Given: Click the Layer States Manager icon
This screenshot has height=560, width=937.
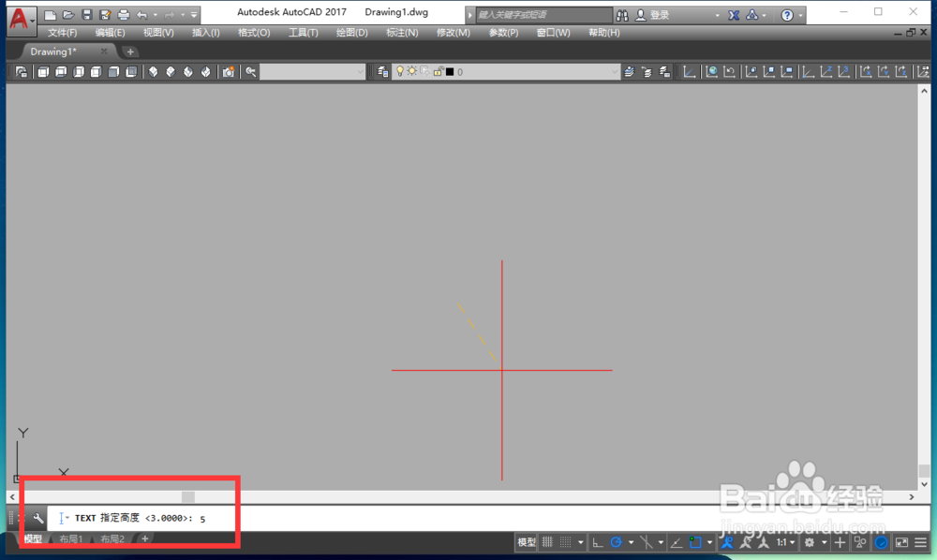Looking at the screenshot, I should tap(664, 72).
